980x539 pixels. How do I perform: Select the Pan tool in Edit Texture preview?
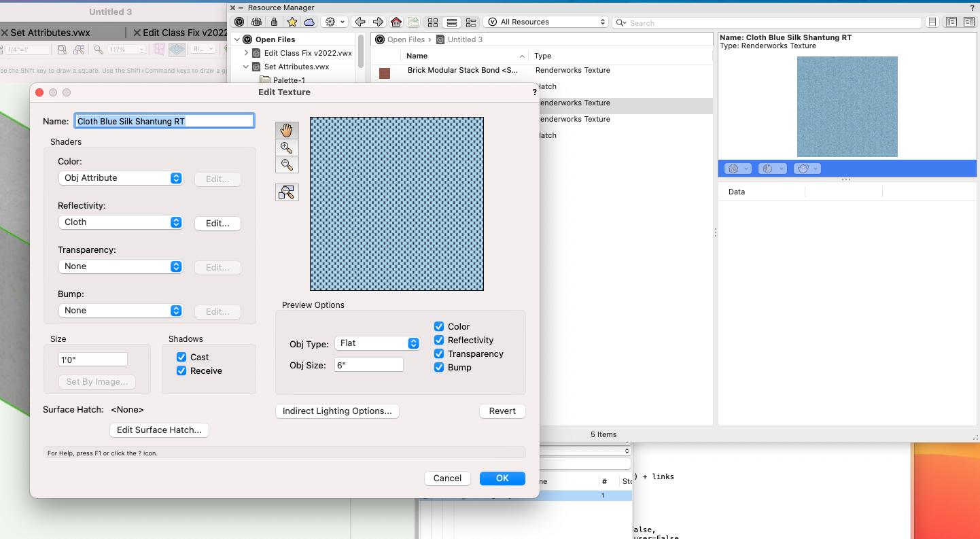pos(287,130)
